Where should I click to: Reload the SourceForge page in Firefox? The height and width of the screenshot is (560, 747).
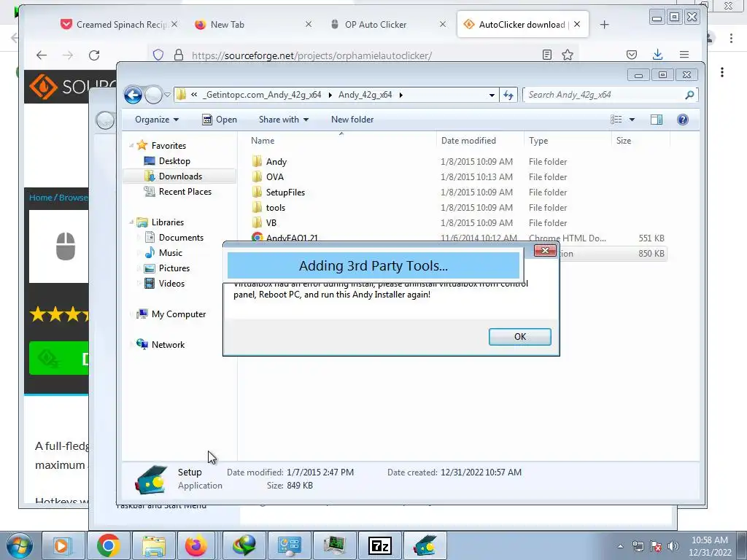tap(94, 55)
